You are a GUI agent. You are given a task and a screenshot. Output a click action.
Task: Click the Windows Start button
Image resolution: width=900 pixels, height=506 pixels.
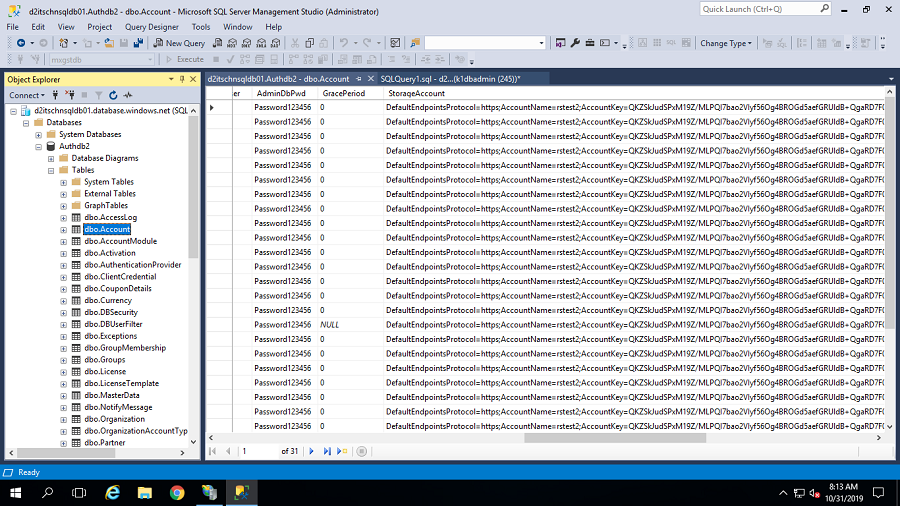tap(15, 493)
